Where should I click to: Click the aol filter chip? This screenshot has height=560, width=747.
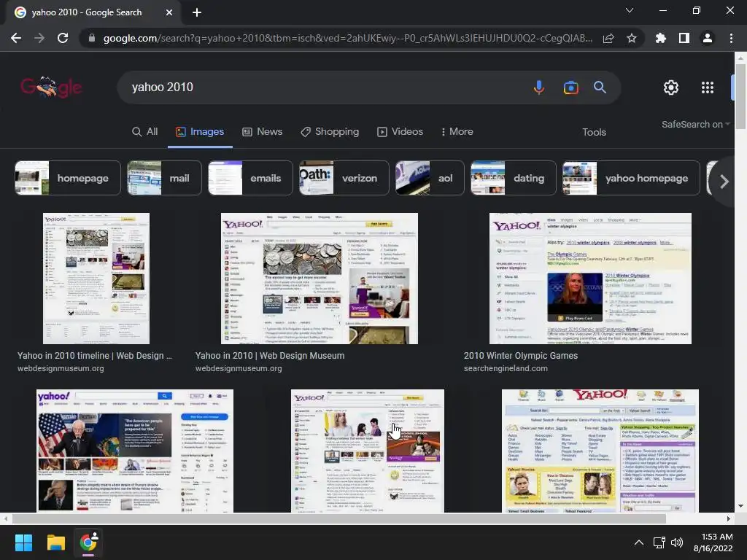point(430,178)
